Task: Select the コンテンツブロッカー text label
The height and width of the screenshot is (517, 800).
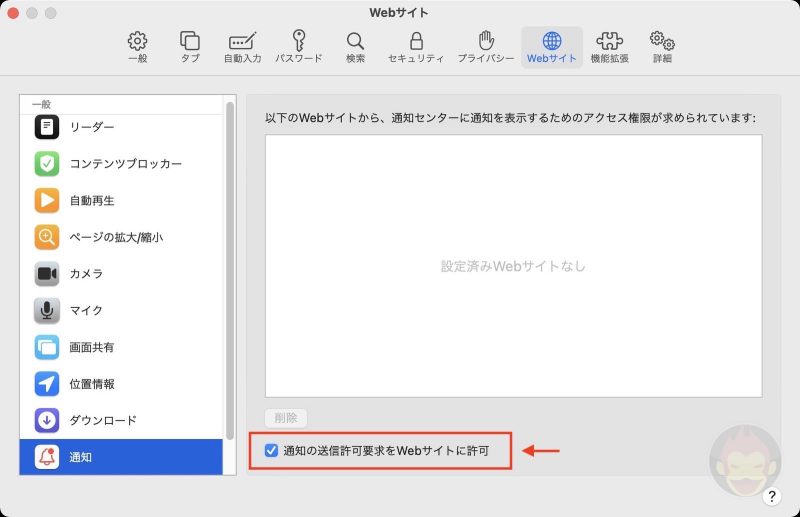Action: click(x=126, y=163)
